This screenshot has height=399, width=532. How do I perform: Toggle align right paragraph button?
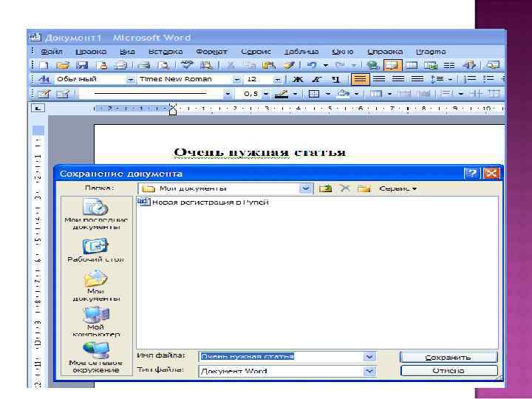coord(398,79)
